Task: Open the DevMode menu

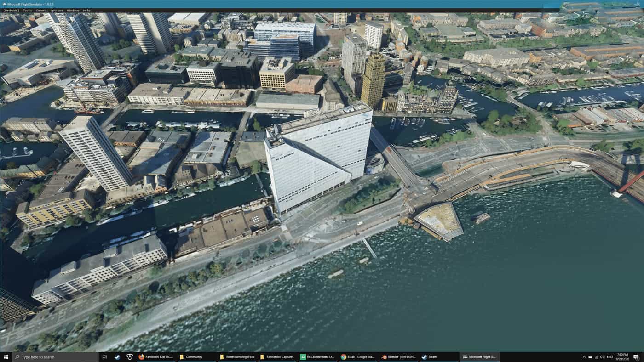Action: (11, 10)
